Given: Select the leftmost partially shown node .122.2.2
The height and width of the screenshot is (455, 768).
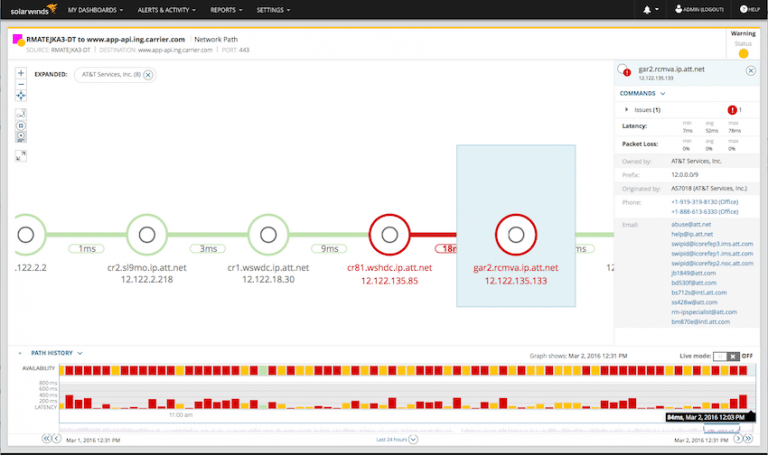Looking at the screenshot, I should (26, 235).
